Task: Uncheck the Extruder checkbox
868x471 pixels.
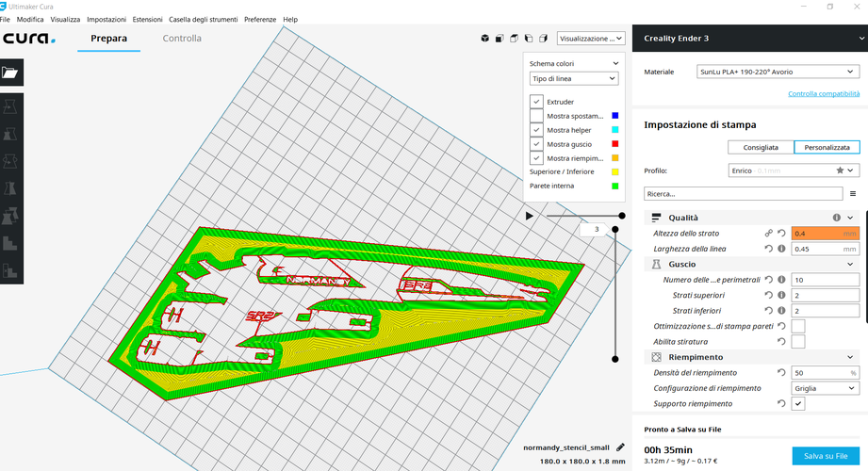Action: tap(536, 102)
